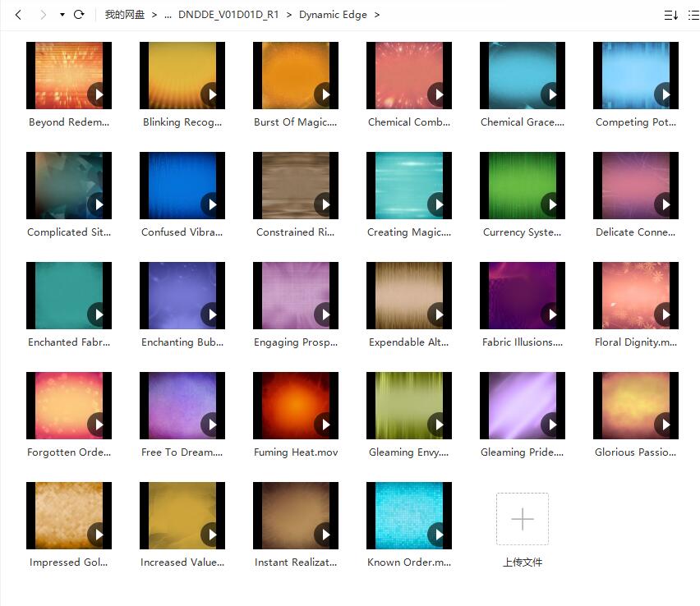The height and width of the screenshot is (606, 700).
Task: Select the Expendable Alt... thumbnail
Action: click(x=409, y=296)
